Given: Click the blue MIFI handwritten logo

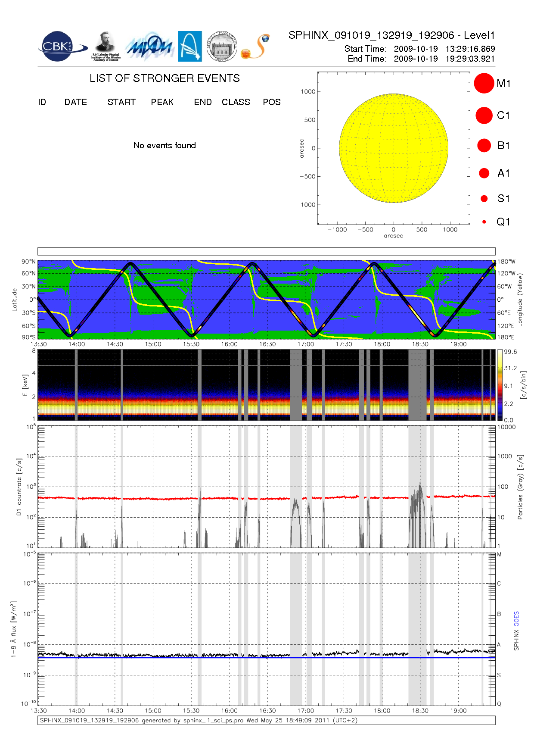Looking at the screenshot, I should click(x=149, y=47).
